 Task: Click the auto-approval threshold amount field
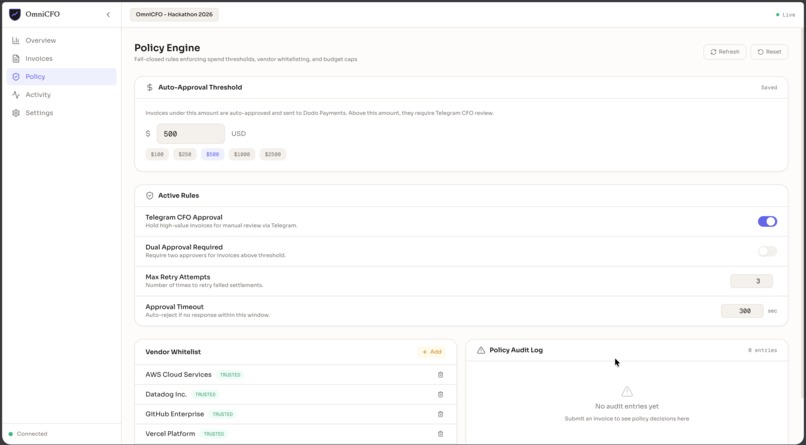[191, 134]
